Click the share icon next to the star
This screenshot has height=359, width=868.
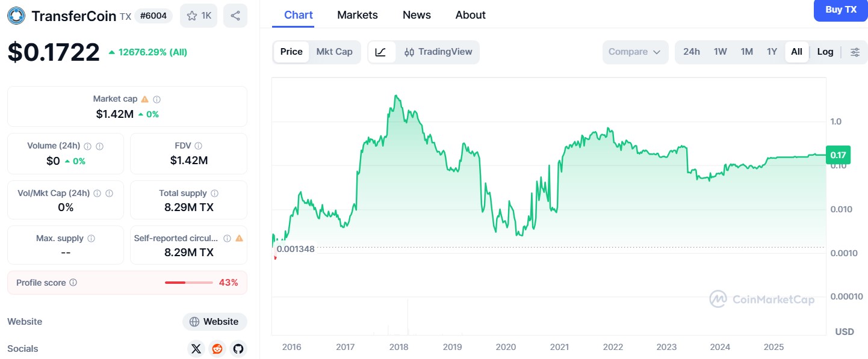tap(235, 15)
